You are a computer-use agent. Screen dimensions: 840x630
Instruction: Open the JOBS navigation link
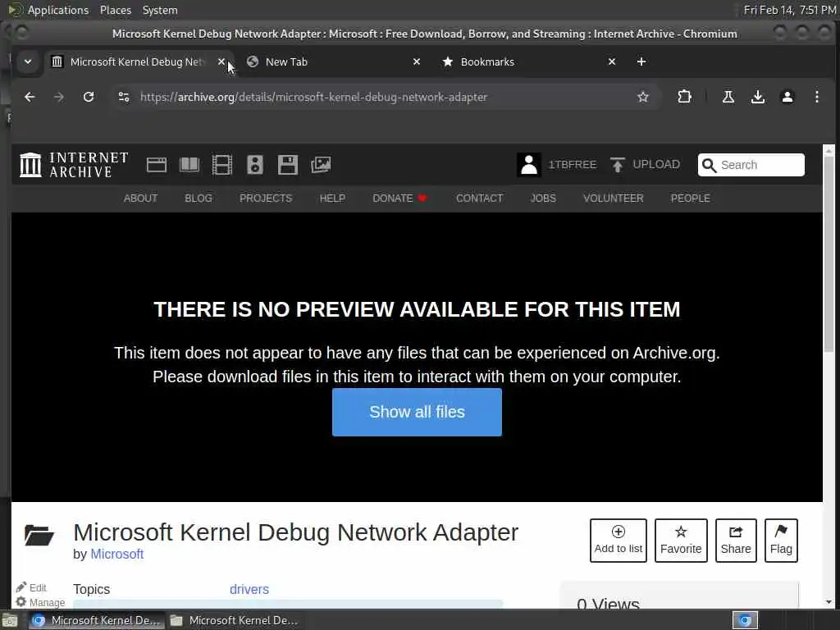543,199
